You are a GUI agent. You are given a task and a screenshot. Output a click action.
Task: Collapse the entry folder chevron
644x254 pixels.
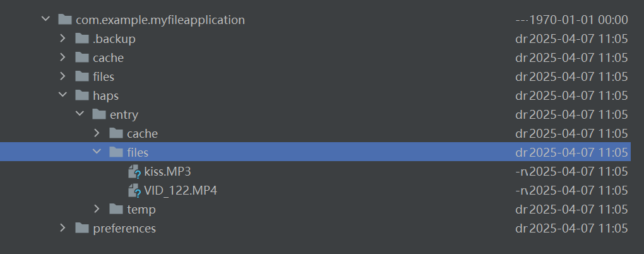coord(80,114)
